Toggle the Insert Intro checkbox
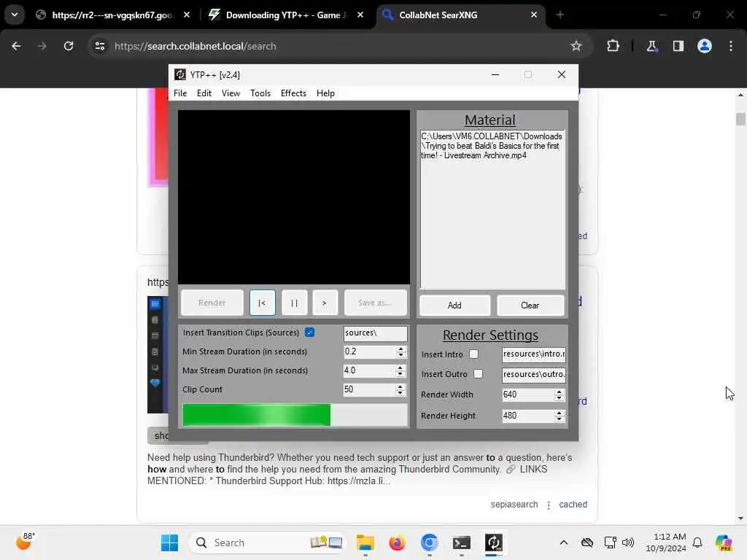The image size is (747, 560). pos(473,354)
